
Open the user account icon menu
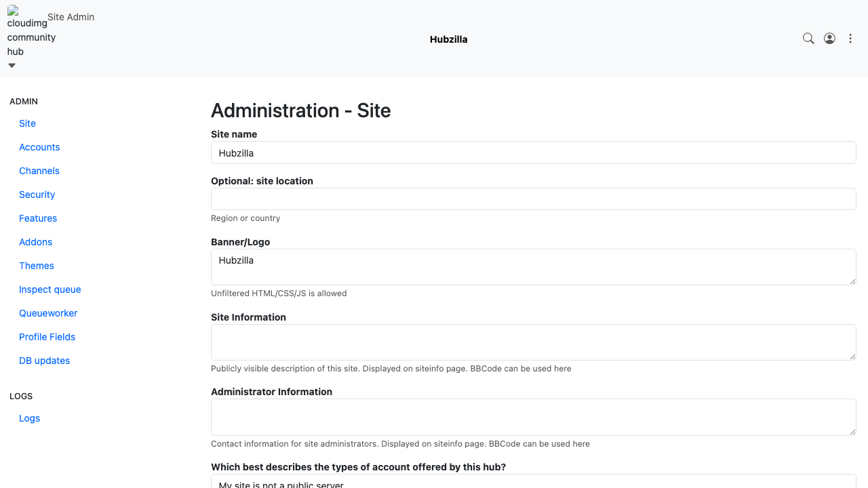(x=829, y=39)
